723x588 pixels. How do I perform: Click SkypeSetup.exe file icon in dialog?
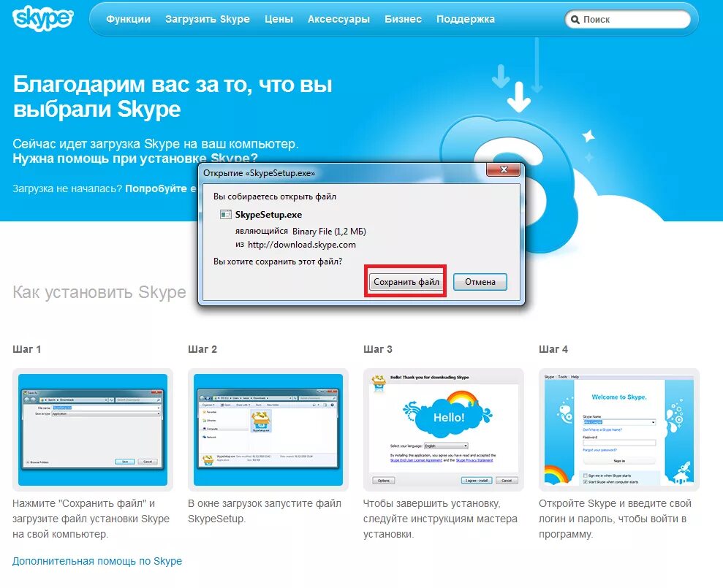(225, 214)
